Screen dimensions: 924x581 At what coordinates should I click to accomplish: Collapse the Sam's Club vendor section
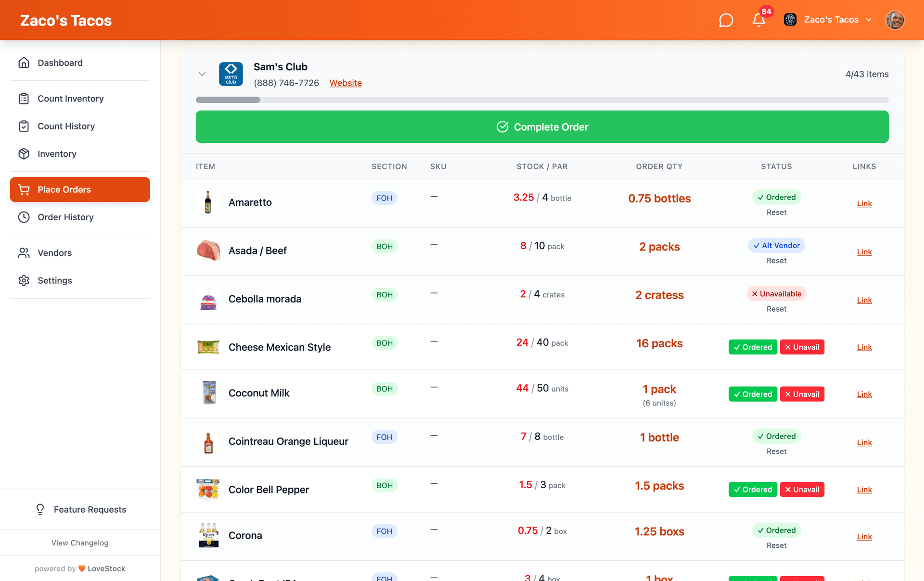click(x=202, y=74)
